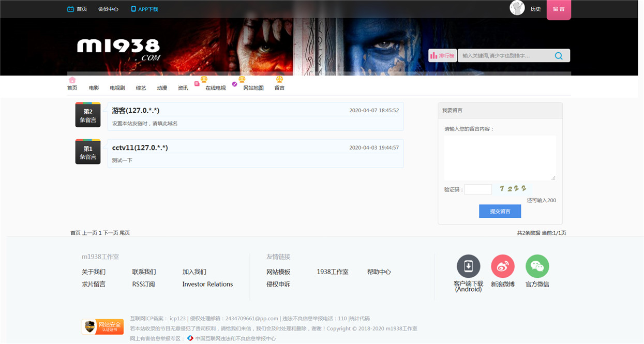644x344 pixels.
Task: Open the 会员中心 link
Action: point(108,9)
